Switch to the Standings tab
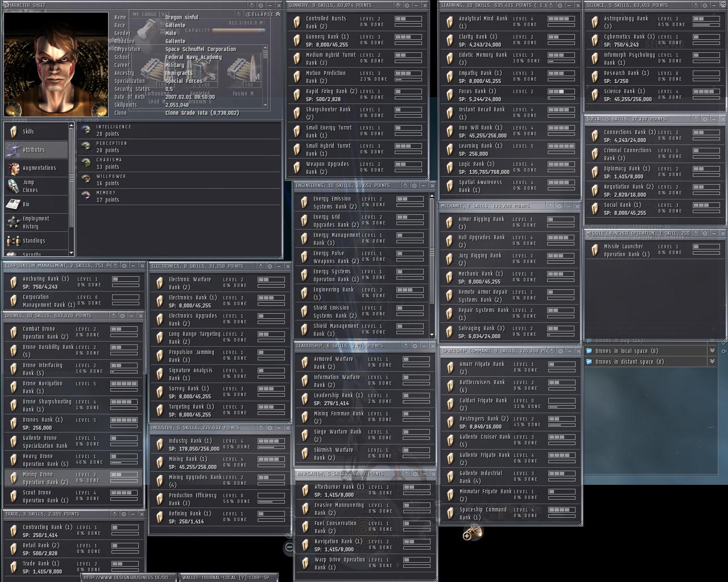This screenshot has width=728, height=582. pyautogui.click(x=36, y=240)
